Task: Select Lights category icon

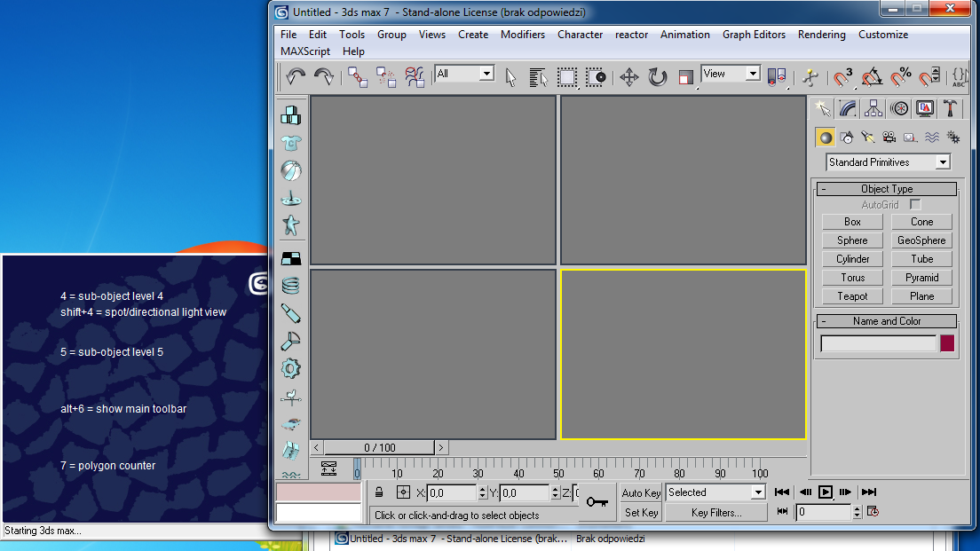Action: pos(867,138)
